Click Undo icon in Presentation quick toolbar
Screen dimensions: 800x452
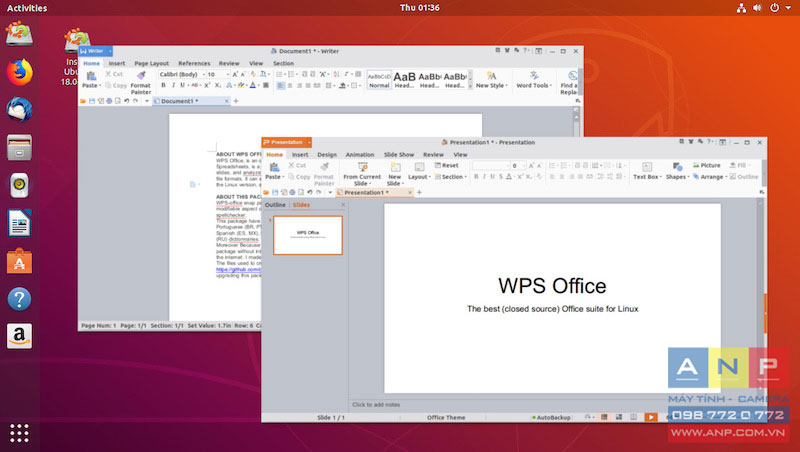click(x=310, y=192)
